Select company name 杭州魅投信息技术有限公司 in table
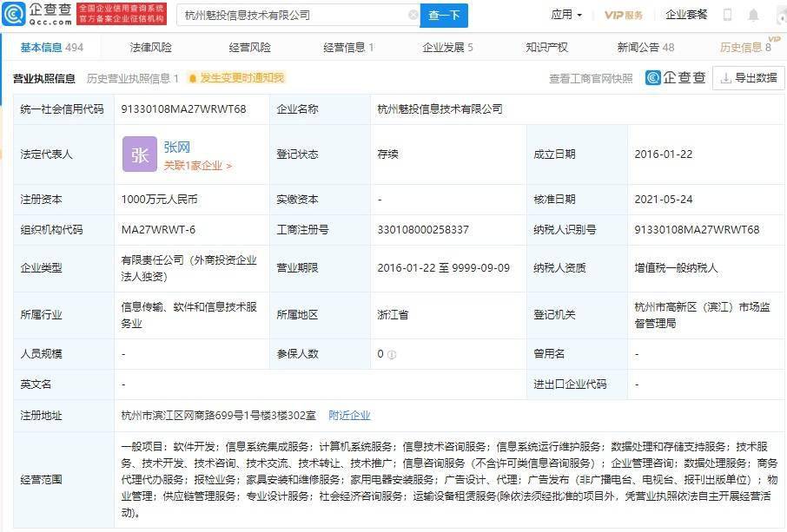 click(440, 109)
